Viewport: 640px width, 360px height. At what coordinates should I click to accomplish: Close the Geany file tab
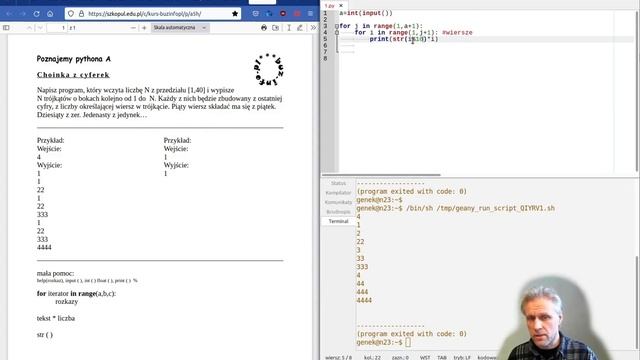(x=341, y=6)
